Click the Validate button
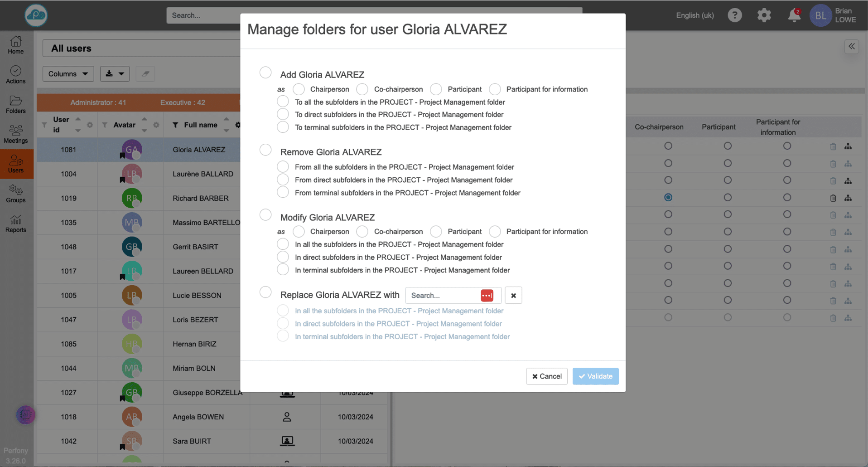The height and width of the screenshot is (467, 868). [x=595, y=376]
